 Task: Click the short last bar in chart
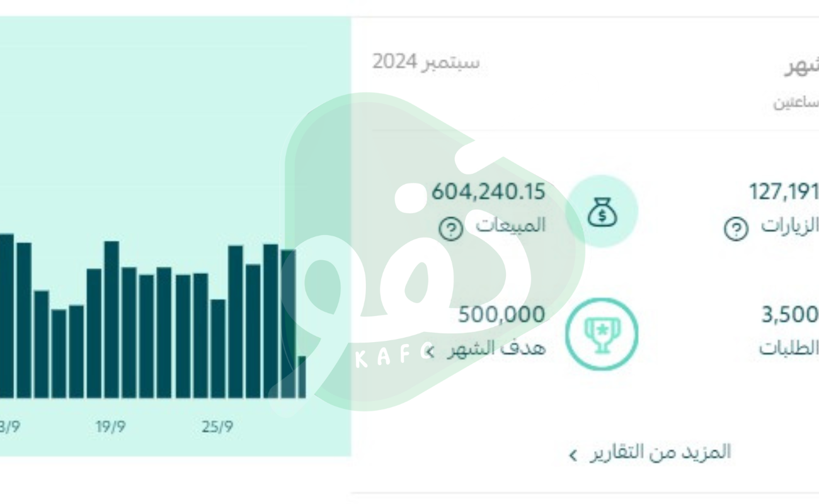coord(302,377)
